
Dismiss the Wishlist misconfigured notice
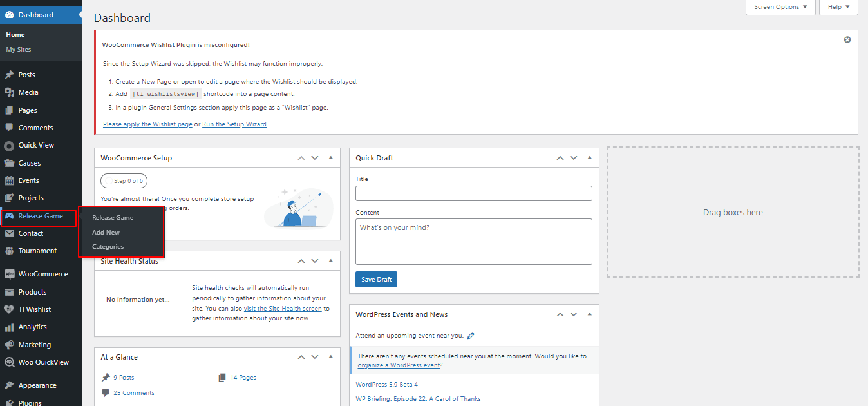847,40
